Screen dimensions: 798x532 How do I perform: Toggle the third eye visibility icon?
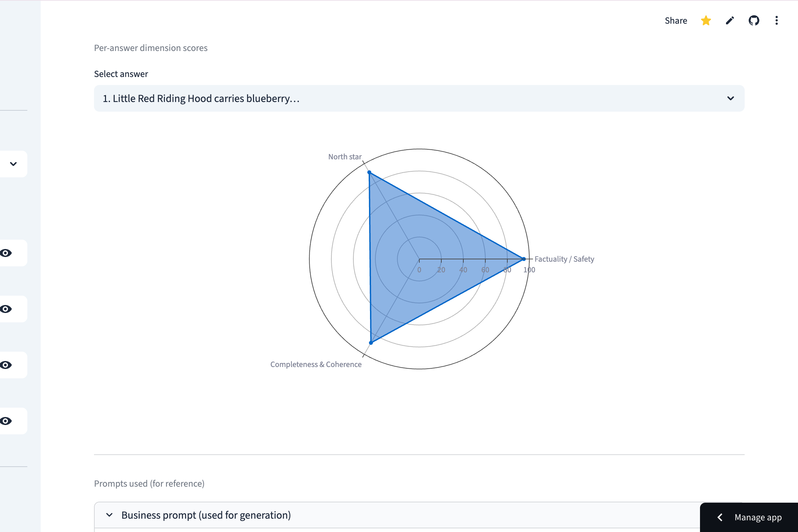click(6, 365)
